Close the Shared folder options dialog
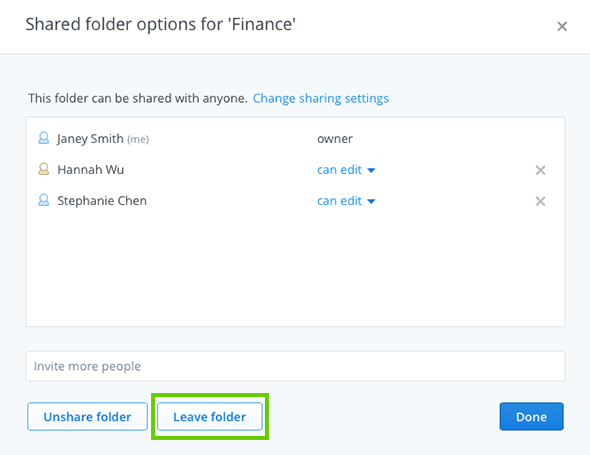The width and height of the screenshot is (590, 455). pos(562,26)
